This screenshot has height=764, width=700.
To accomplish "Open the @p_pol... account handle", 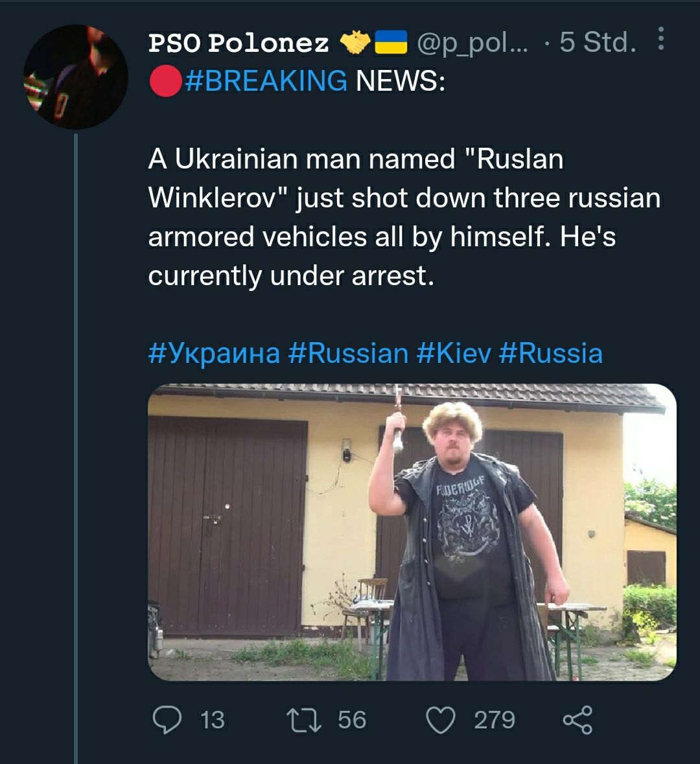I will pos(473,43).
